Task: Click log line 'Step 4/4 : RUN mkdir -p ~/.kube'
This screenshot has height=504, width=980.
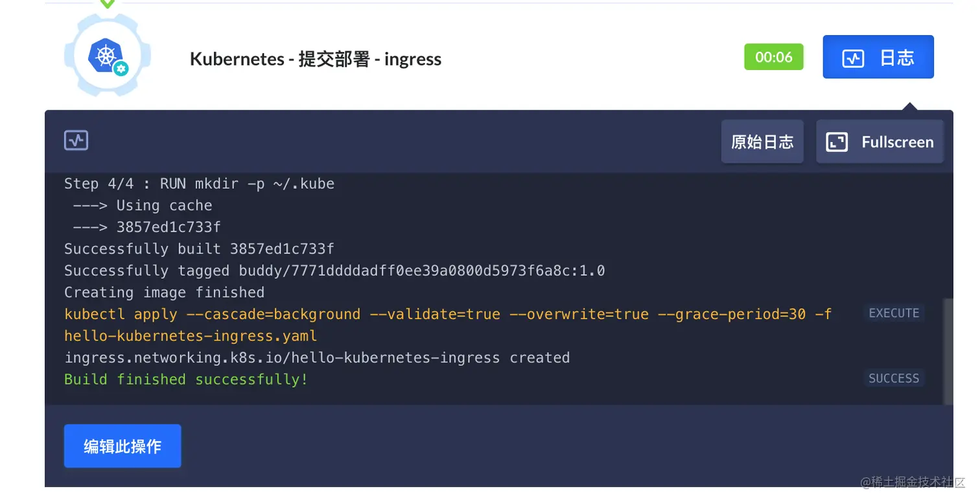Action: pyautogui.click(x=199, y=184)
